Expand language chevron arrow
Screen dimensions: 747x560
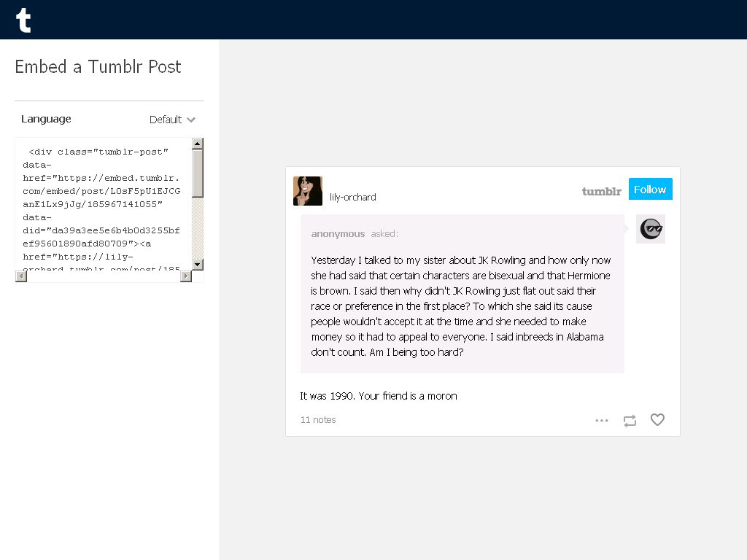[191, 120]
